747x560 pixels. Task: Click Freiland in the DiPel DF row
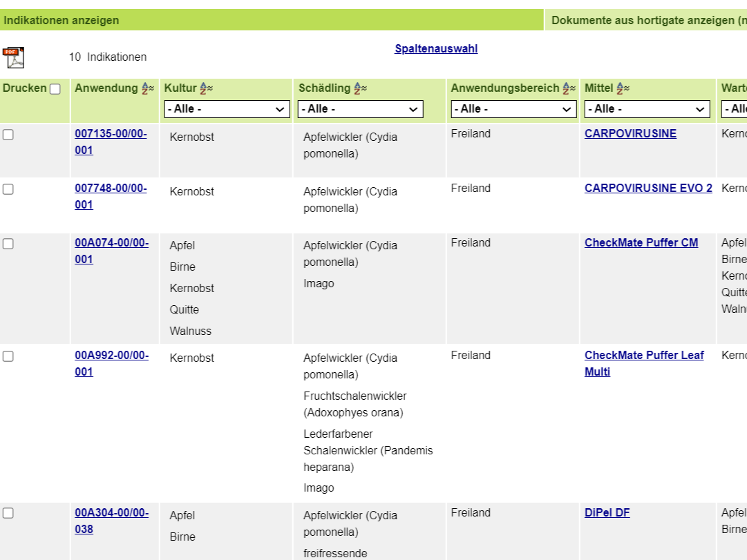pos(471,512)
